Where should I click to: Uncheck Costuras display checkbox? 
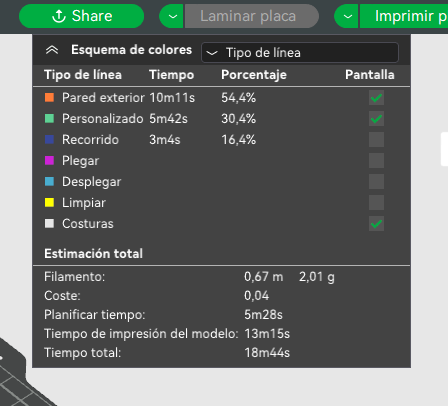click(376, 224)
